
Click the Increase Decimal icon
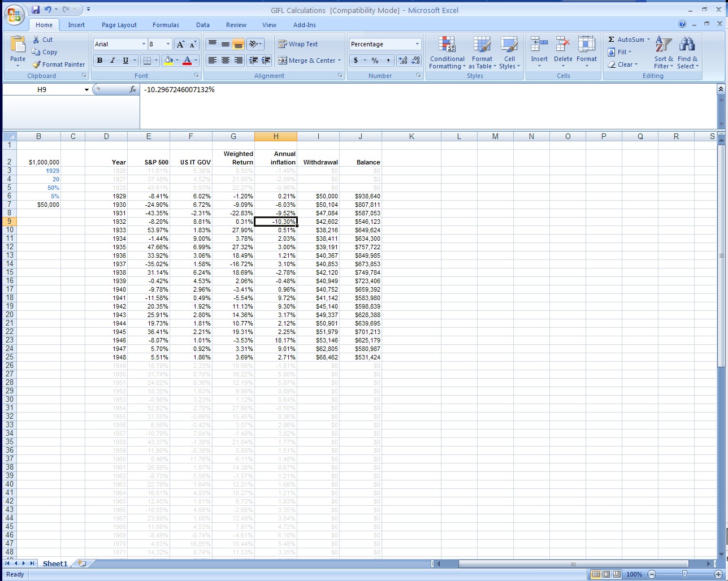point(403,60)
